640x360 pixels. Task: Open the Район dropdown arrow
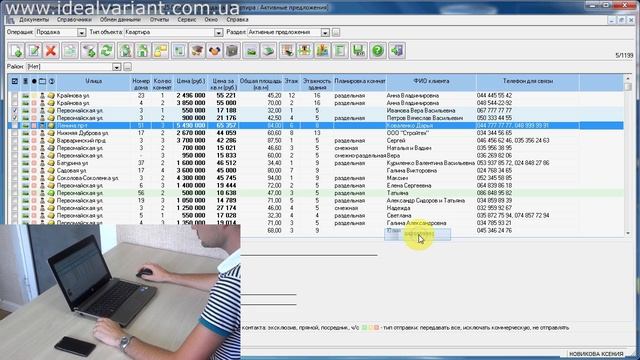116,67
